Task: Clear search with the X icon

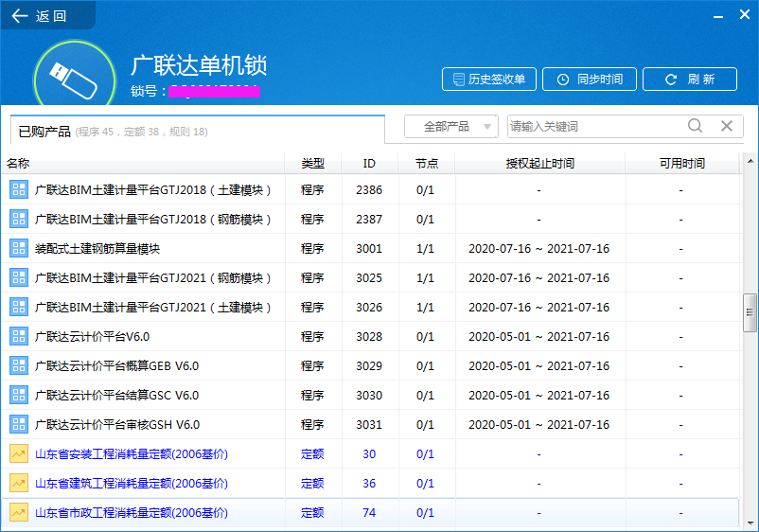Action: coord(727,126)
